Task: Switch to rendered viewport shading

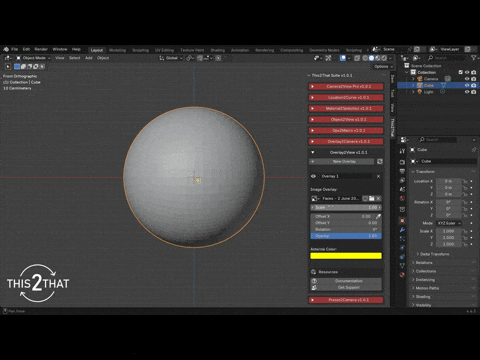Action: point(384,58)
